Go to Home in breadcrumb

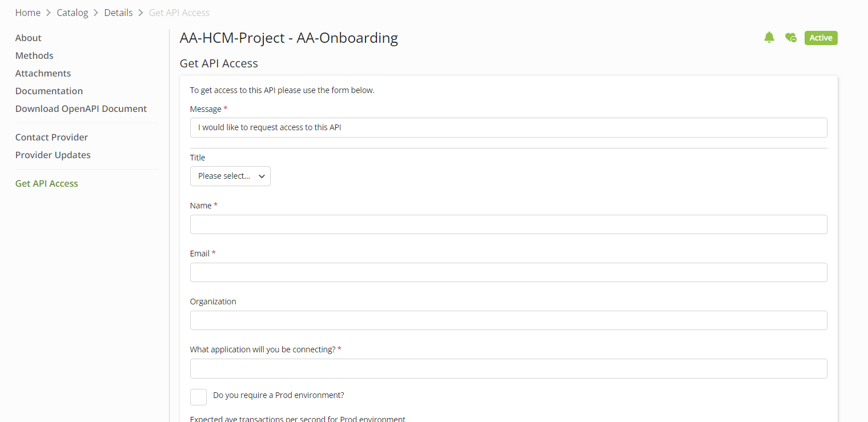point(28,13)
